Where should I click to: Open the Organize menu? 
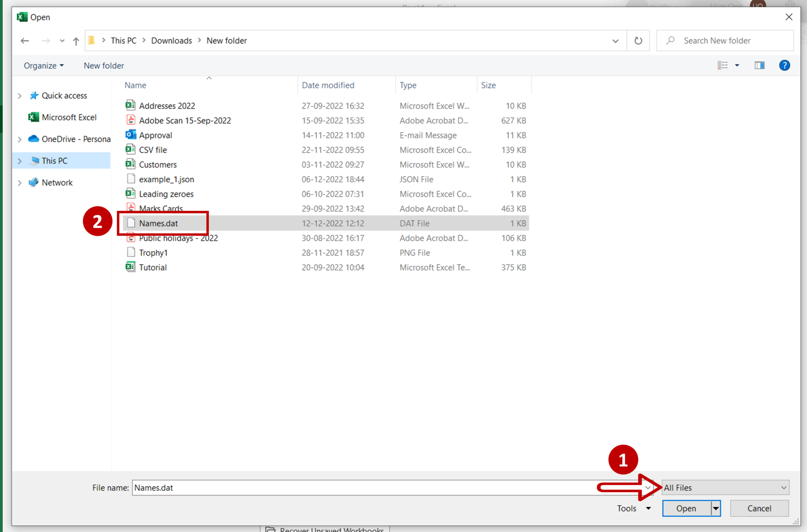pos(43,65)
